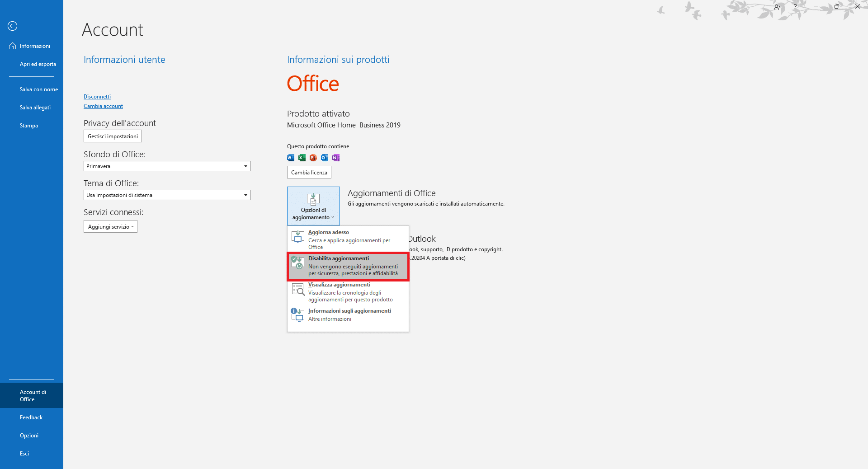This screenshot has height=469, width=868.
Task: Click the Cambia licenza button
Action: pos(309,173)
